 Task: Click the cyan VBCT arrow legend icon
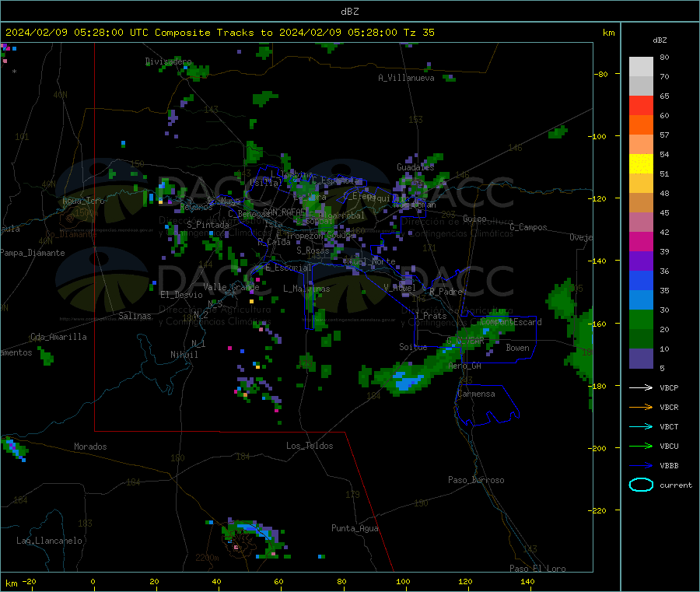click(641, 427)
